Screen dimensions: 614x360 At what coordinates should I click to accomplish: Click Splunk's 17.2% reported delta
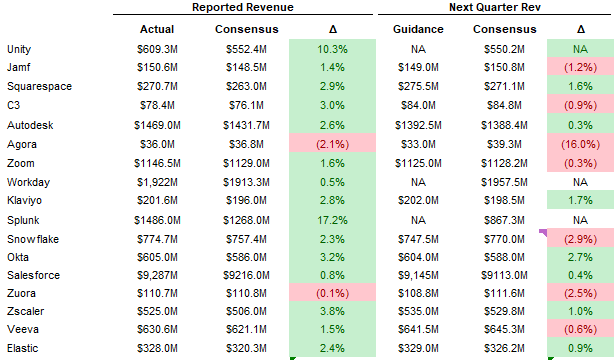[x=332, y=220]
